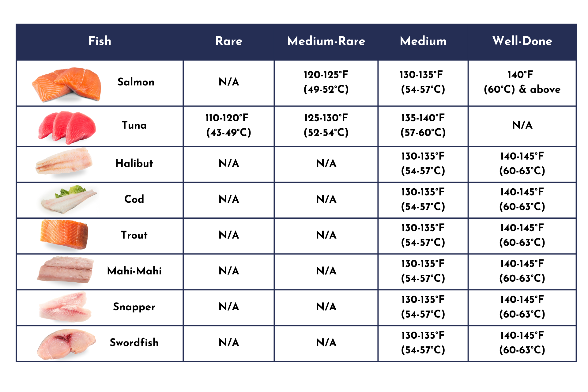Click the salmon fillet picture
This screenshot has height=392, width=588.
click(67, 84)
